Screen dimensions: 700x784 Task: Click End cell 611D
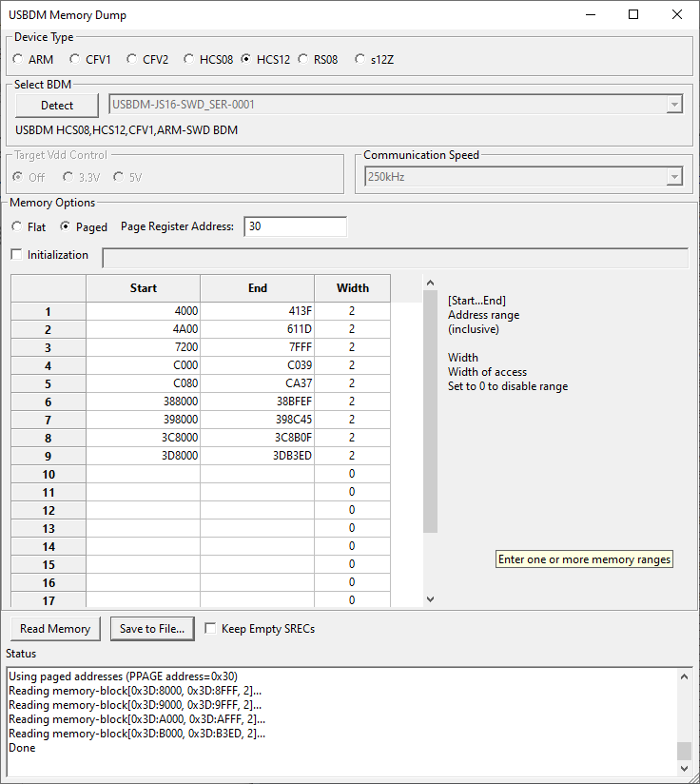(258, 329)
